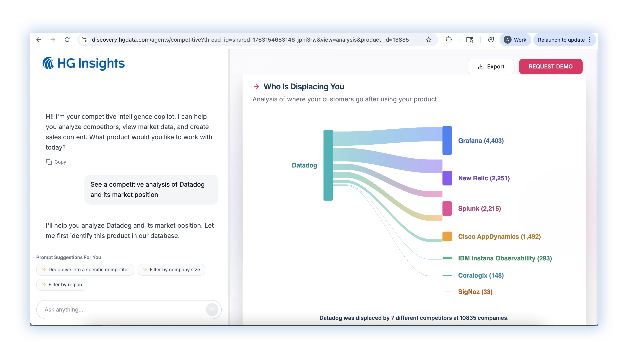Click the green IBM Instana node marker
Viewport: 644px width, 350px height.
click(447, 258)
